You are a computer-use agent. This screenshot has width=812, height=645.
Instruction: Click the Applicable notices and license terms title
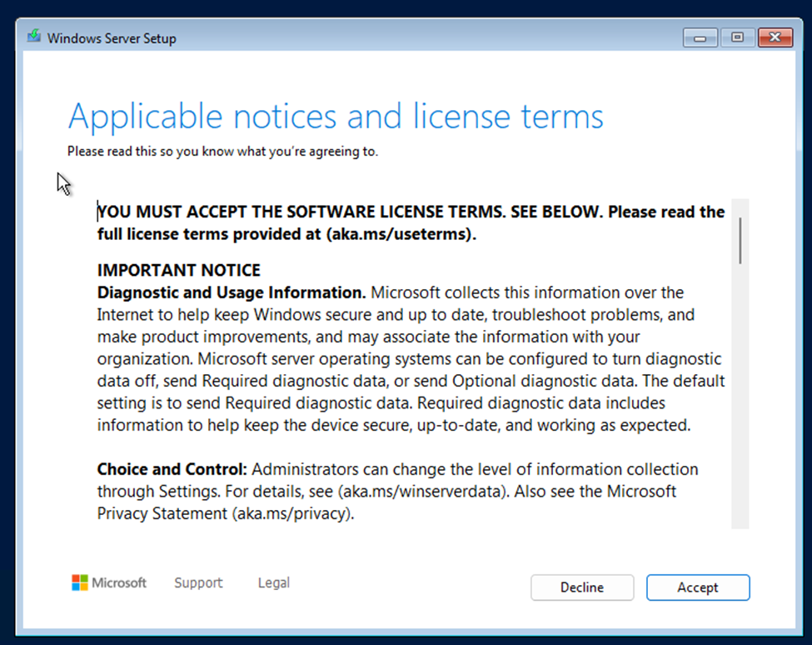[336, 116]
